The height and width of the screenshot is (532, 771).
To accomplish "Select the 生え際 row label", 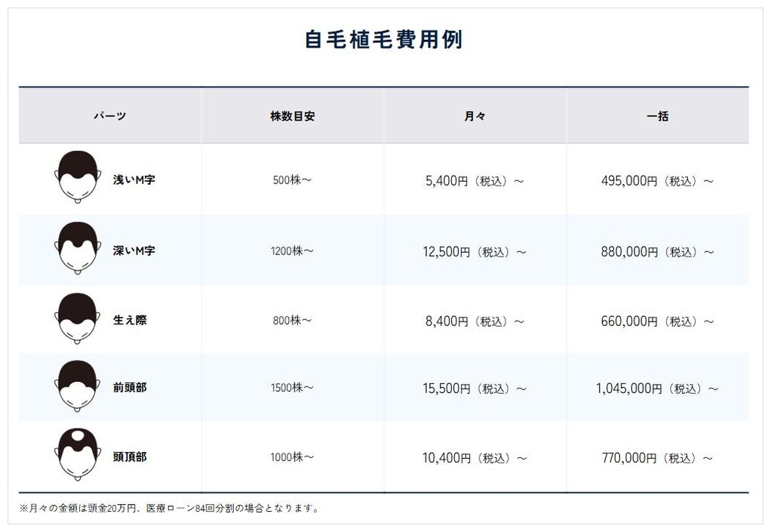I will pyautogui.click(x=130, y=320).
